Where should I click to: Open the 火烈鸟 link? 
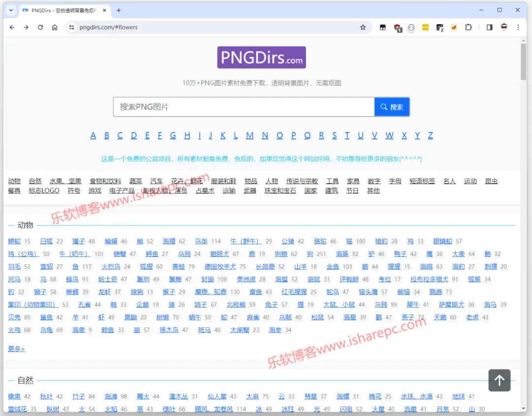point(111,267)
